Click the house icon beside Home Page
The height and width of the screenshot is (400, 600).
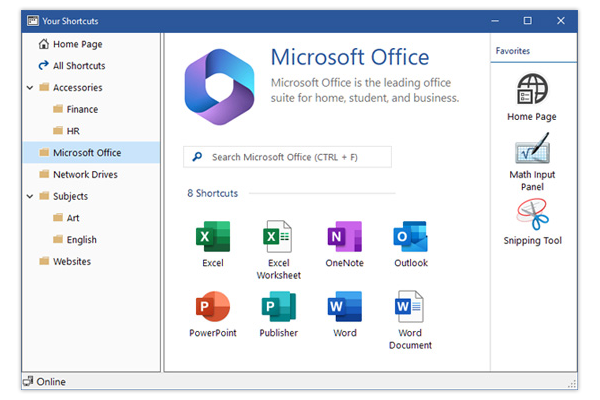44,44
